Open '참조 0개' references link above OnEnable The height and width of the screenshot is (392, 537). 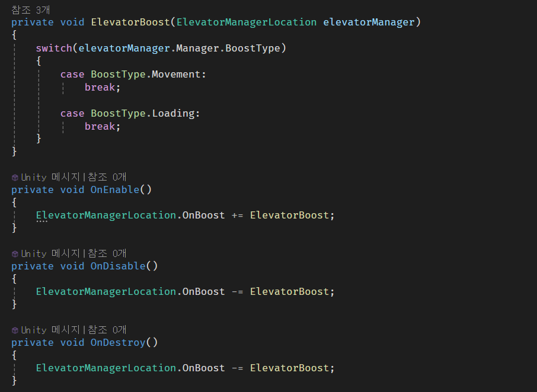pyautogui.click(x=107, y=177)
